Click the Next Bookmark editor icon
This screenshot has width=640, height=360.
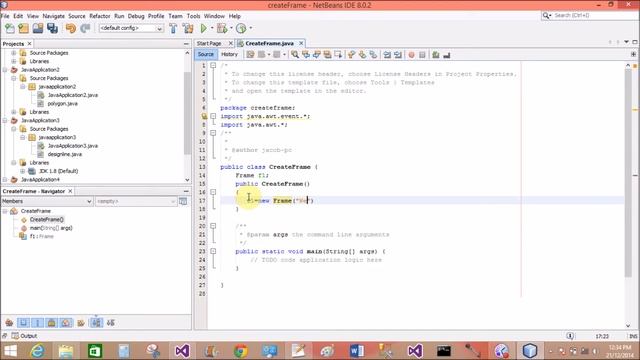(362, 55)
